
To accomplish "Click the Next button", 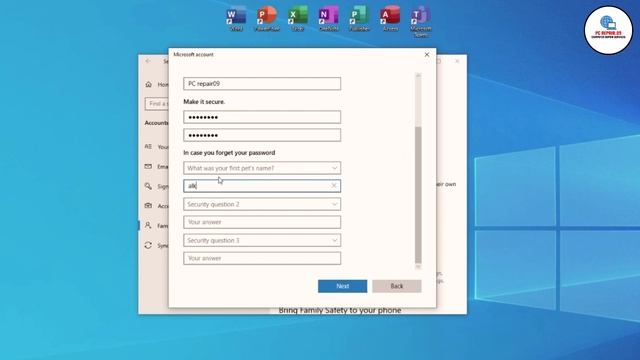I will [x=342, y=286].
